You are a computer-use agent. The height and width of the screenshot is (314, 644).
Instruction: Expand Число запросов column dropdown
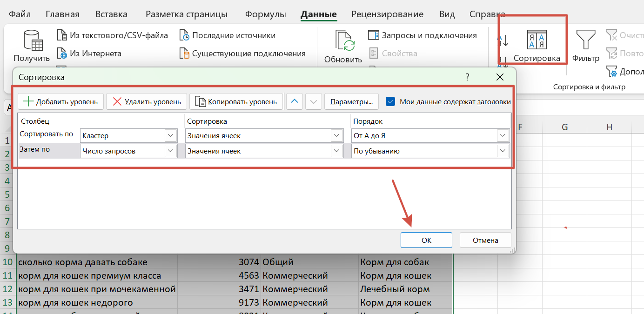[171, 151]
